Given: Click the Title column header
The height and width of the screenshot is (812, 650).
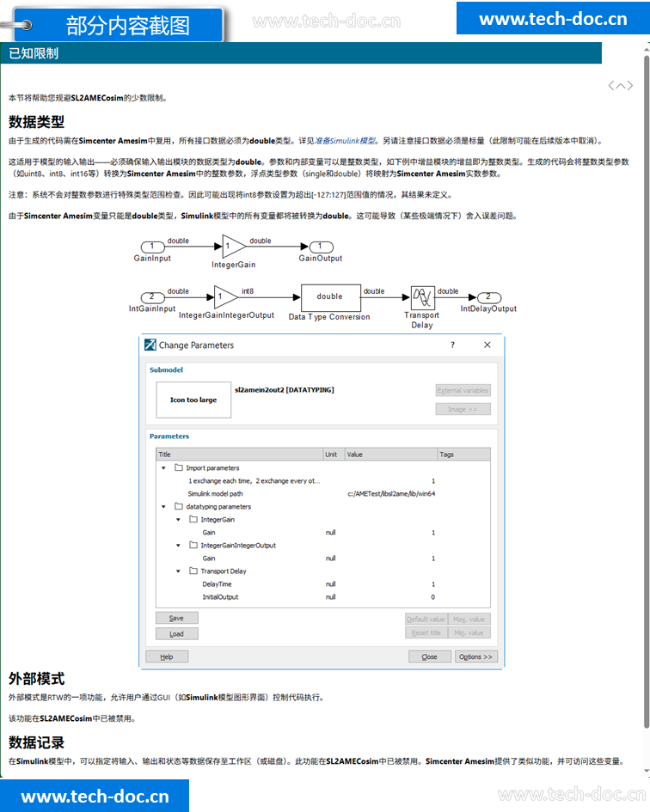Looking at the screenshot, I should 240,455.
